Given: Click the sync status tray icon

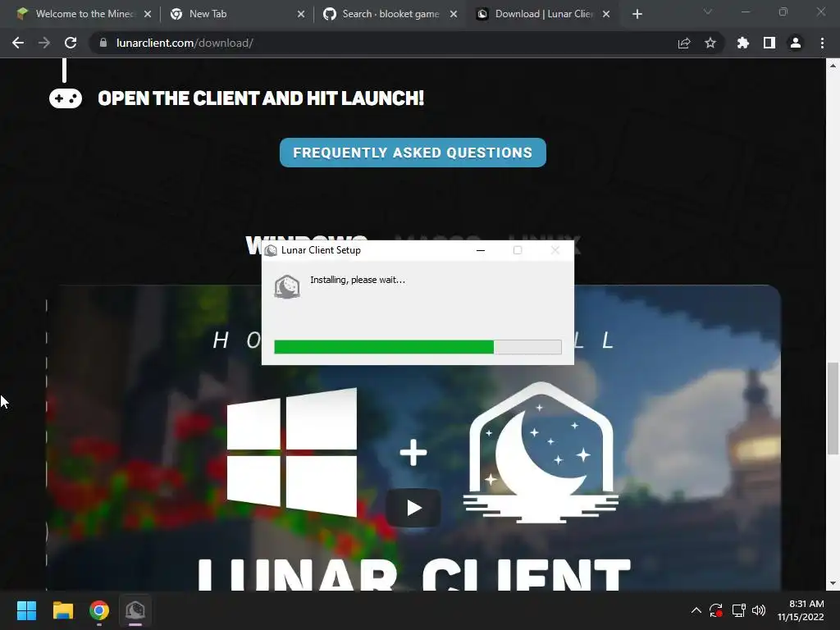Looking at the screenshot, I should click(x=716, y=610).
